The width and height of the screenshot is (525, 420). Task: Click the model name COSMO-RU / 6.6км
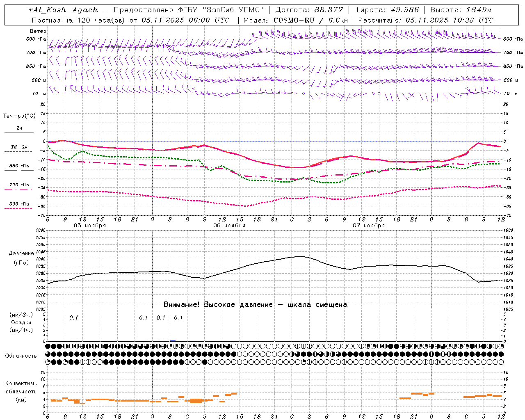310,20
